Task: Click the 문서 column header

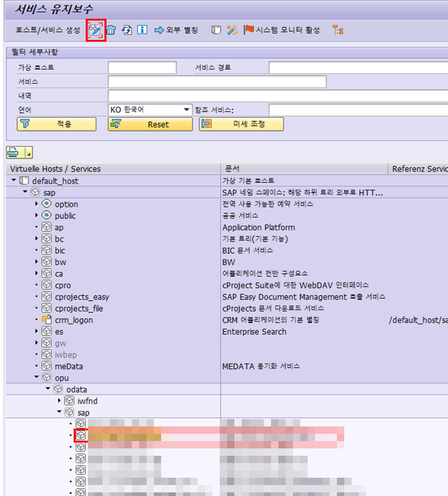Action: tap(305, 169)
